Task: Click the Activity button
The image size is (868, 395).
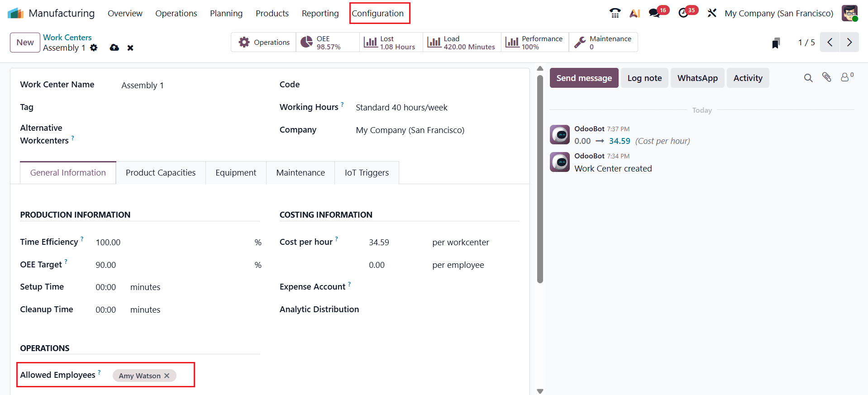Action: tap(748, 78)
